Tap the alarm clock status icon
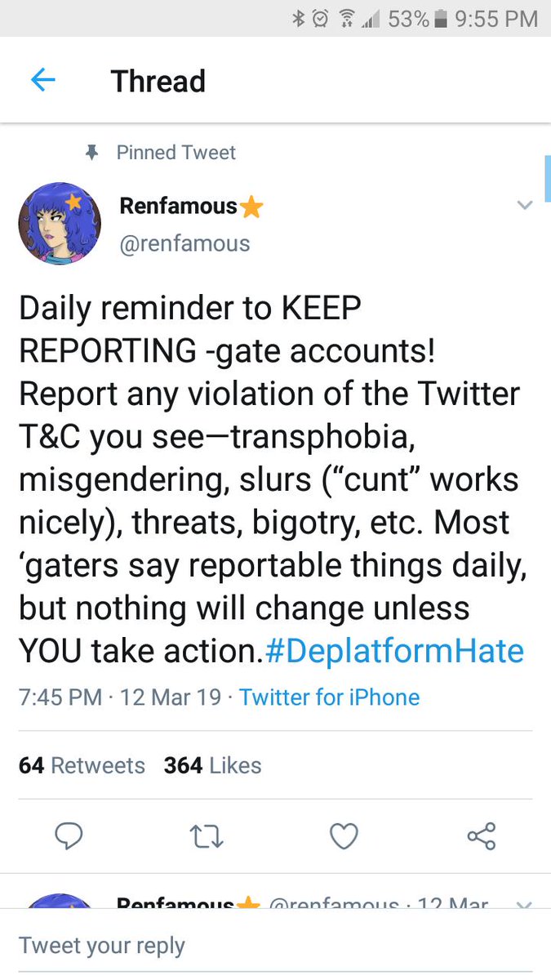The width and height of the screenshot is (551, 980). (x=322, y=18)
